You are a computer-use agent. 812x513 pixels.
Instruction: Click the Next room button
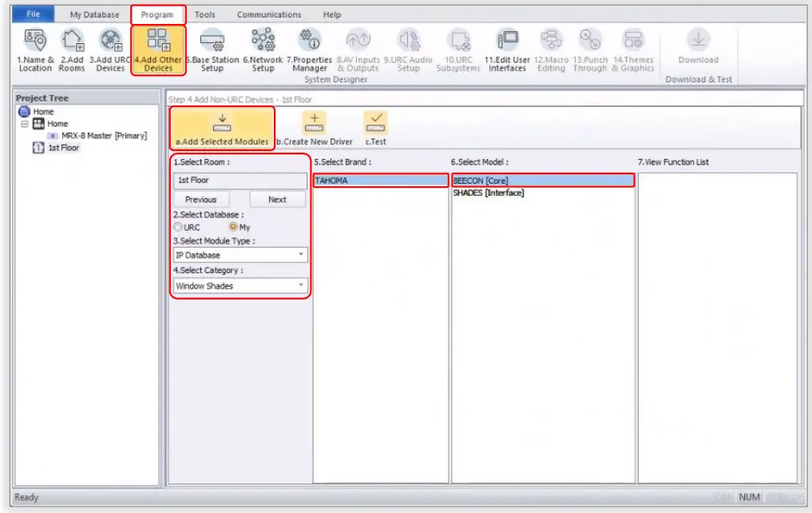tap(276, 199)
